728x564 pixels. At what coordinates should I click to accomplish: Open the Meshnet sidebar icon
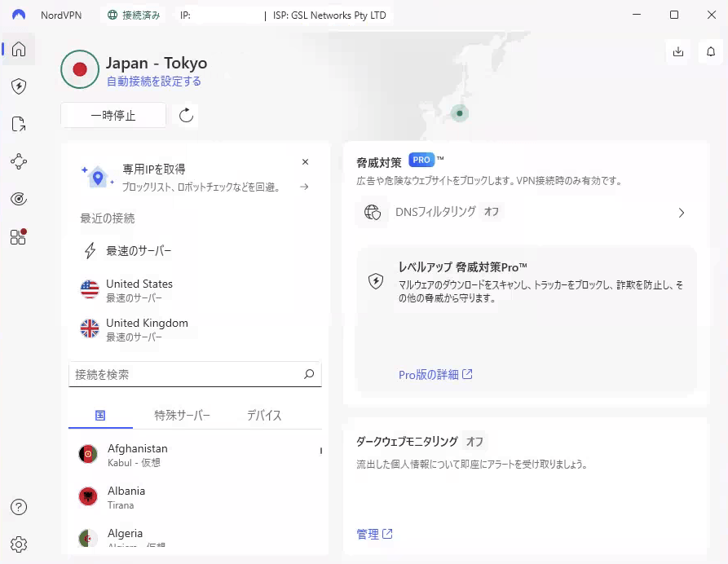pyautogui.click(x=19, y=161)
